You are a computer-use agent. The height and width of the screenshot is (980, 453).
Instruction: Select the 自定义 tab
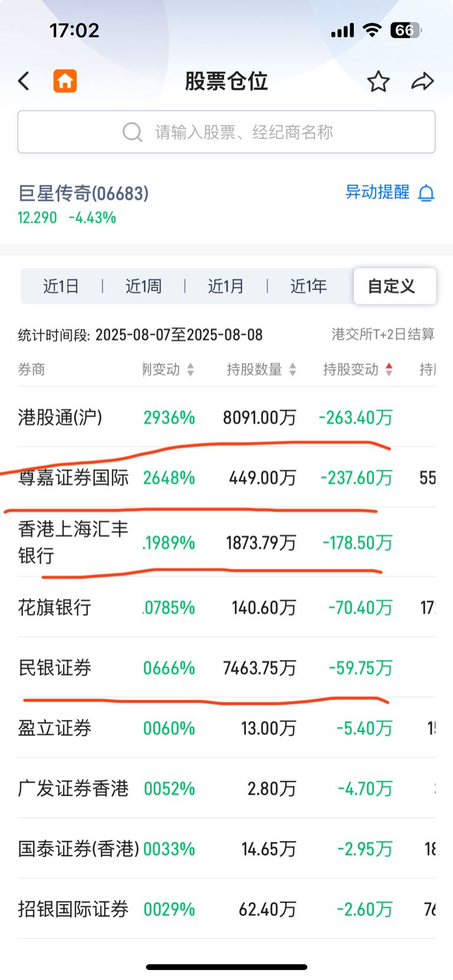395,286
